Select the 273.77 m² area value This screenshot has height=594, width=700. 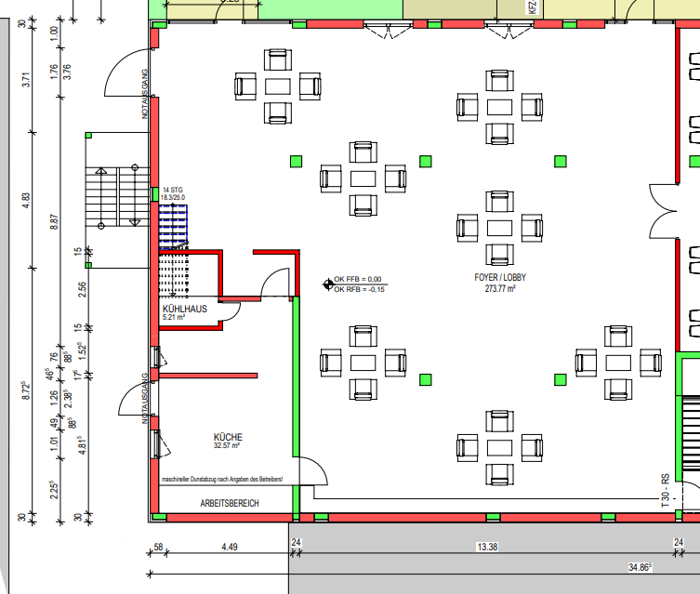point(500,289)
